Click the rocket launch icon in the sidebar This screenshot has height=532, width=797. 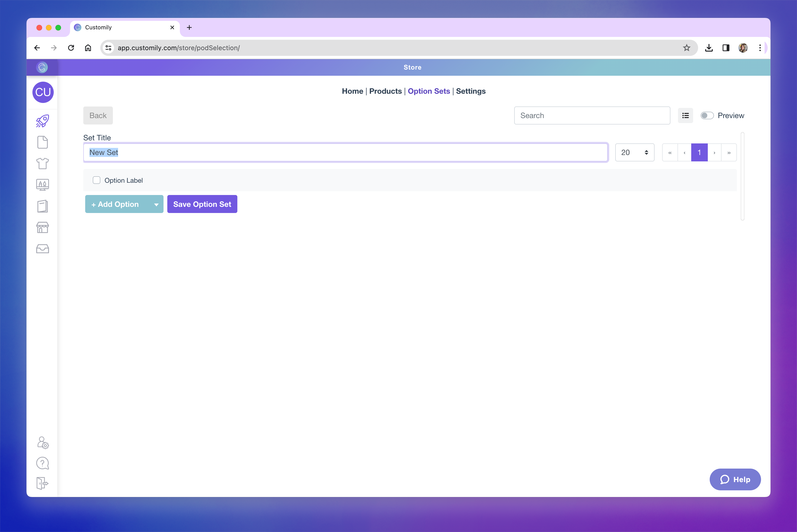[42, 121]
